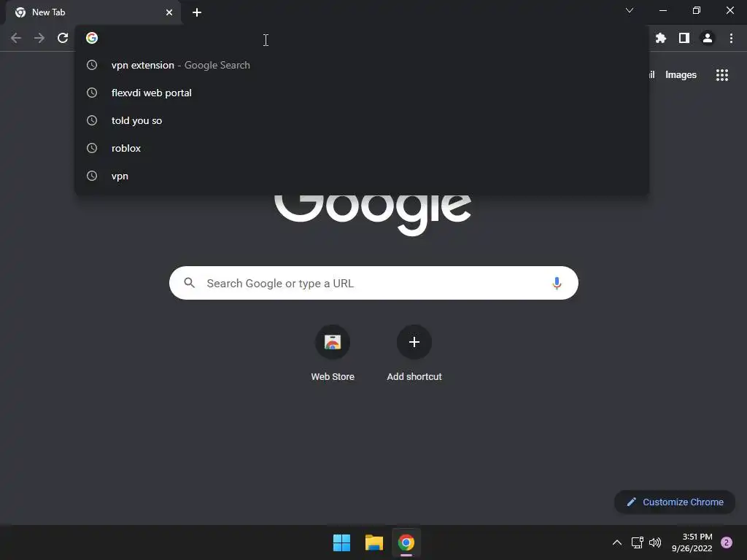Screen dimensions: 747x560
Task: Click the Images link
Action: pos(681,75)
